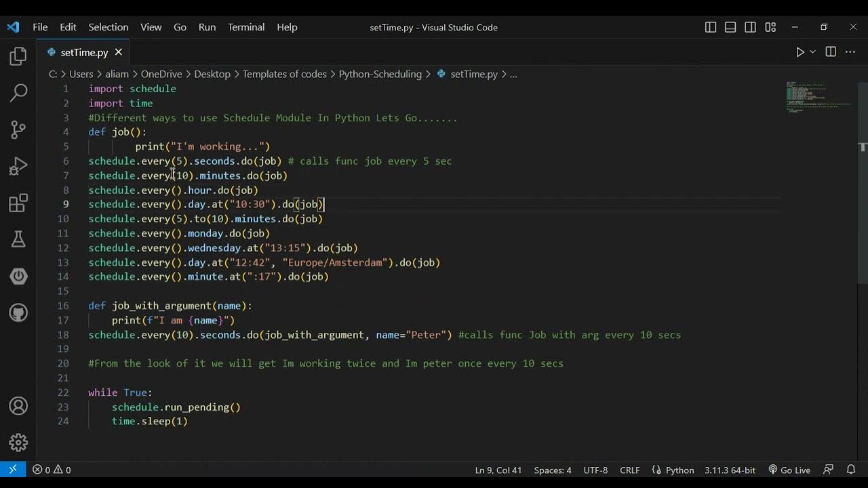Click the 'def job_with_argument(name):' line

[x=170, y=306]
